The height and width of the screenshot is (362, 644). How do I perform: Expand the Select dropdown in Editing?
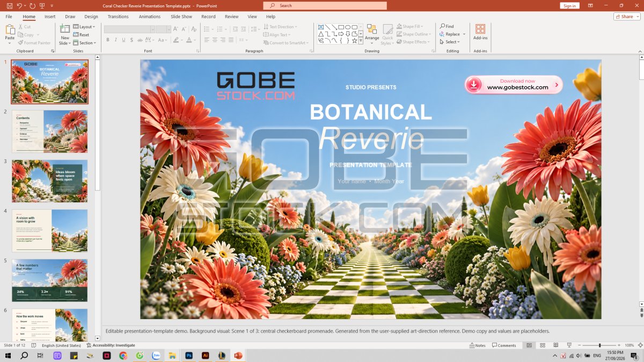point(450,42)
